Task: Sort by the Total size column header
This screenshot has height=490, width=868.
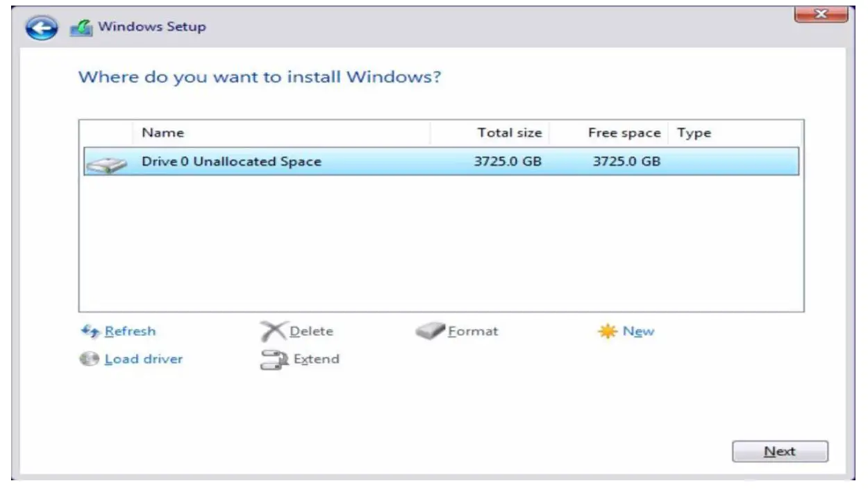Action: [x=509, y=133]
